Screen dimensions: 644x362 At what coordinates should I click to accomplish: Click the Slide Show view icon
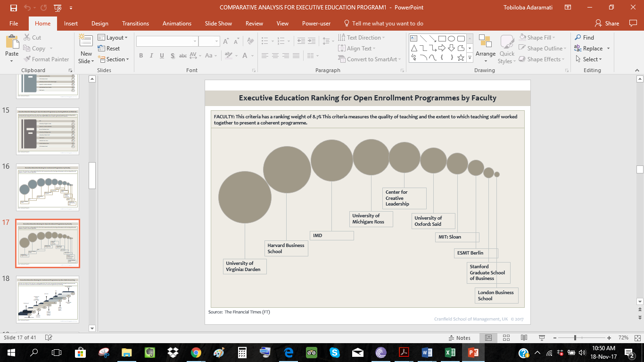pyautogui.click(x=542, y=337)
